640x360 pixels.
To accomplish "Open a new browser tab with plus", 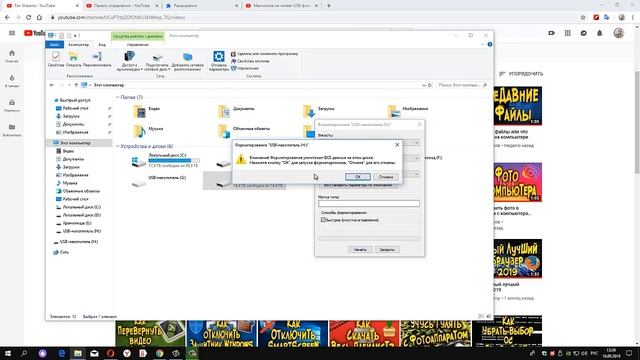I will tap(329, 6).
